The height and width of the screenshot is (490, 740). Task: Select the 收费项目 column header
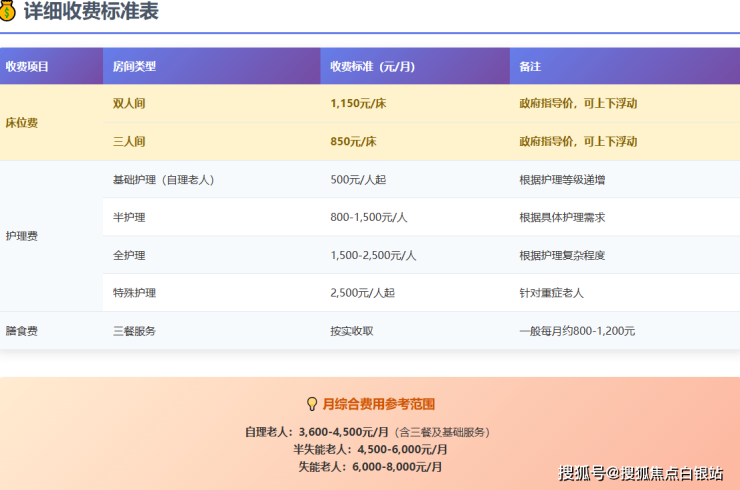51,66
